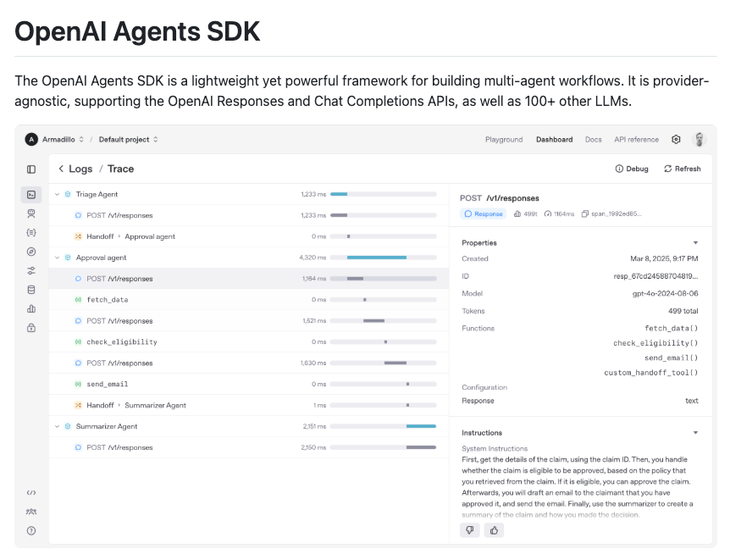730x560 pixels.
Task: Open the Default project switcher dropdown
Action: pos(128,140)
